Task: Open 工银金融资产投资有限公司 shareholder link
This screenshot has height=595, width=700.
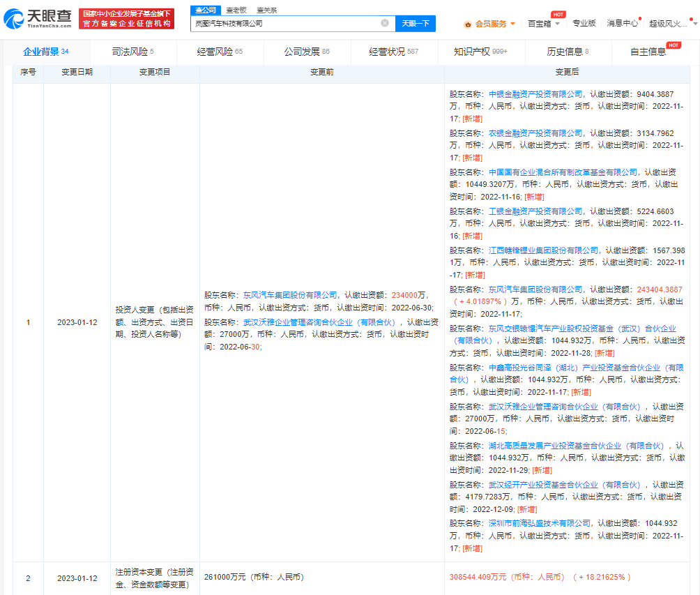Action: (535, 211)
